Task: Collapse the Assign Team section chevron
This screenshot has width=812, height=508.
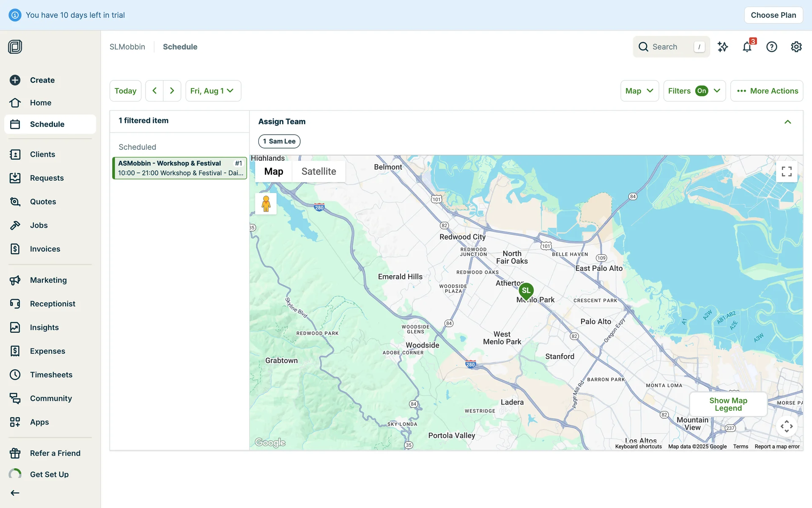Action: pos(787,122)
